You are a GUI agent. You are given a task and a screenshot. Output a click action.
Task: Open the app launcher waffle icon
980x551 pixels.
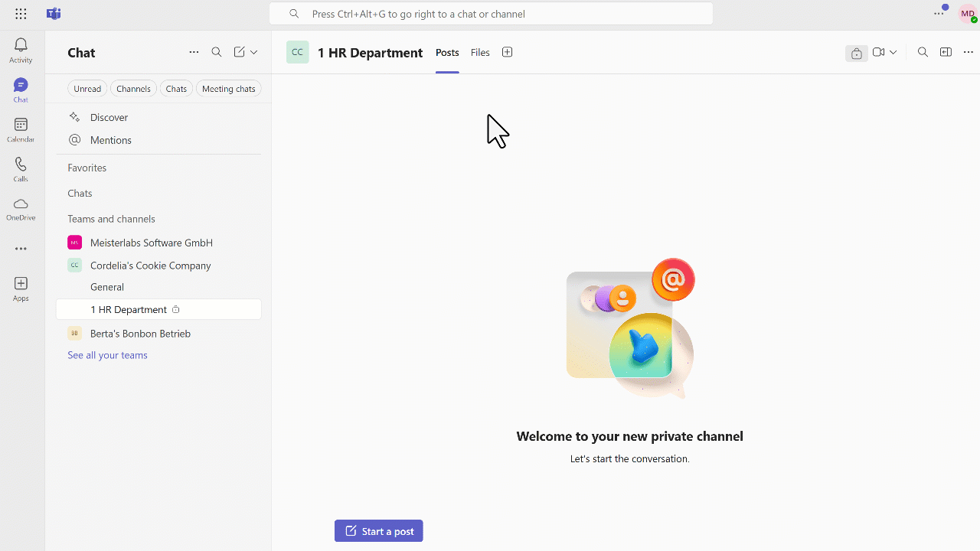tap(21, 14)
